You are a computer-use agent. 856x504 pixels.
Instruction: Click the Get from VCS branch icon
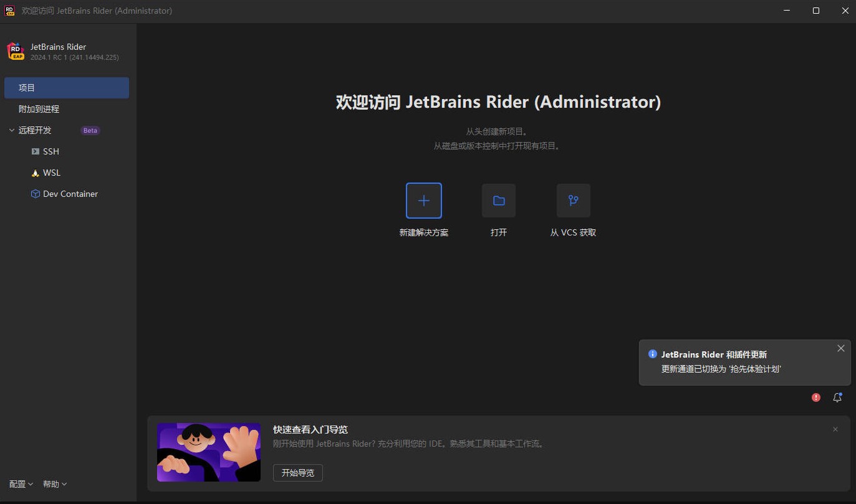573,201
